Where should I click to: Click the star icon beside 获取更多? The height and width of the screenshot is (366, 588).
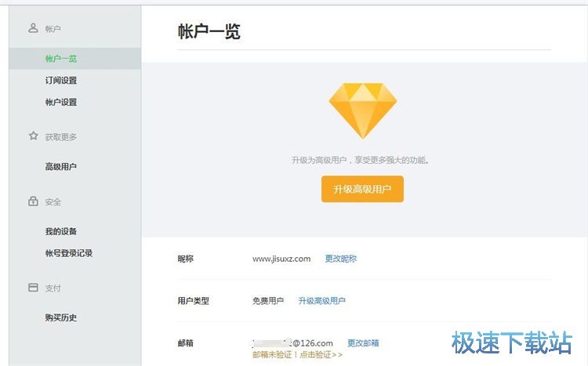click(x=34, y=136)
